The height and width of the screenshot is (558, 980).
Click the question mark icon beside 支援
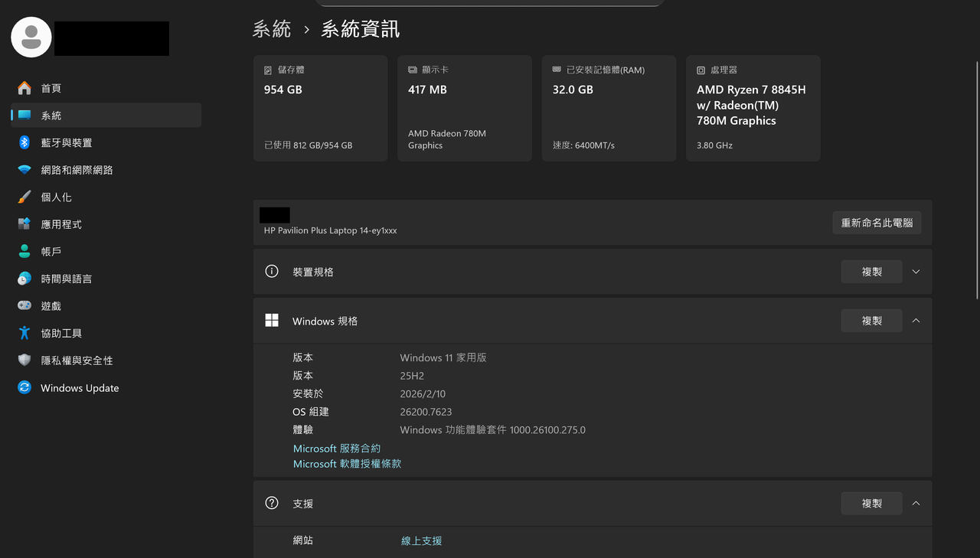pos(272,503)
